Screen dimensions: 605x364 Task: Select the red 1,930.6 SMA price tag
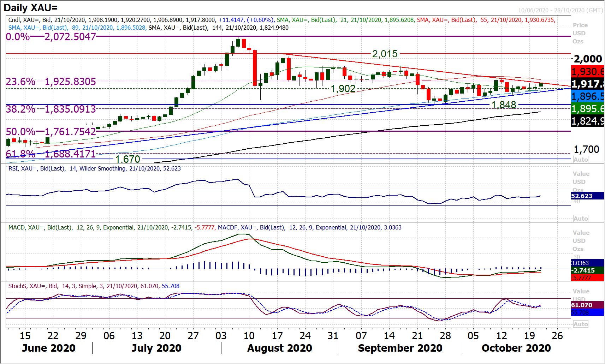(x=587, y=72)
